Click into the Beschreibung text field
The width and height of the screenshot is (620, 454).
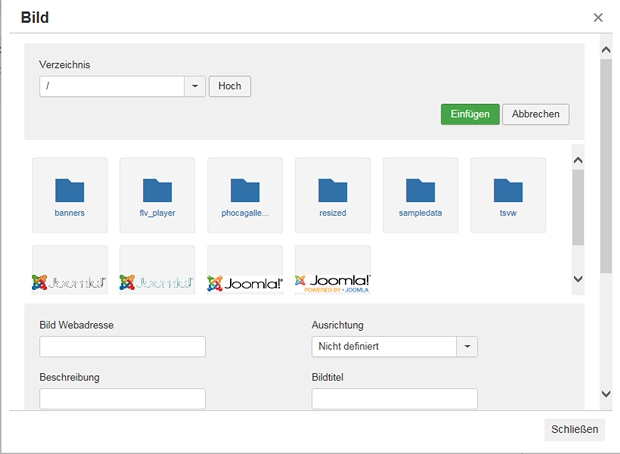(122, 399)
